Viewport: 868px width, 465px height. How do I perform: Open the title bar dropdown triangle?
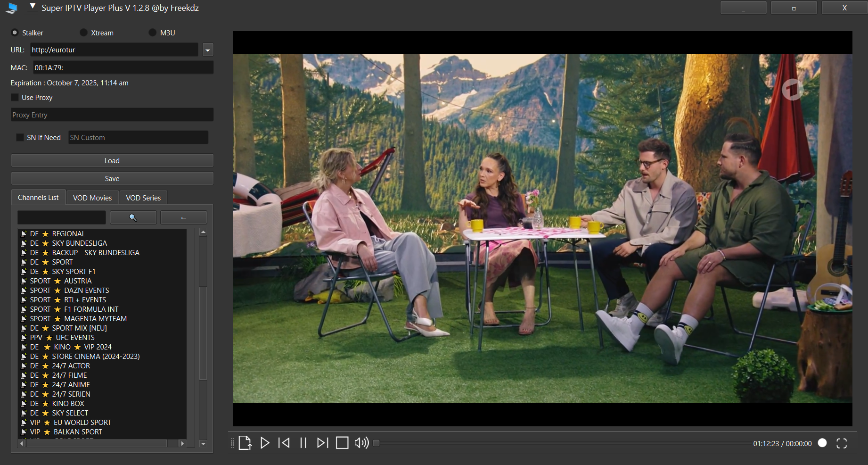(33, 7)
